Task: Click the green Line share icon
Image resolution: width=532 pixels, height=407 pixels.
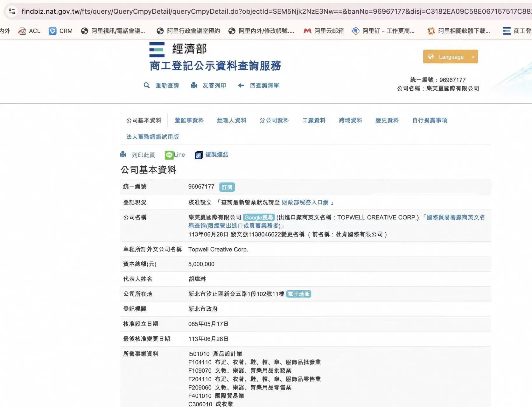Action: pos(169,155)
